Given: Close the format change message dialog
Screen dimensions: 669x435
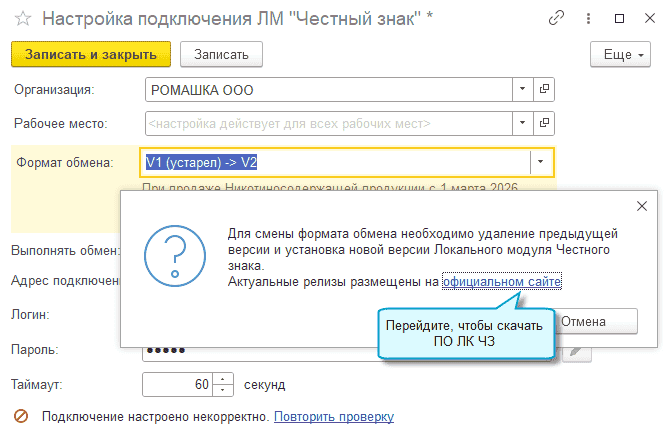Looking at the screenshot, I should (x=641, y=206).
